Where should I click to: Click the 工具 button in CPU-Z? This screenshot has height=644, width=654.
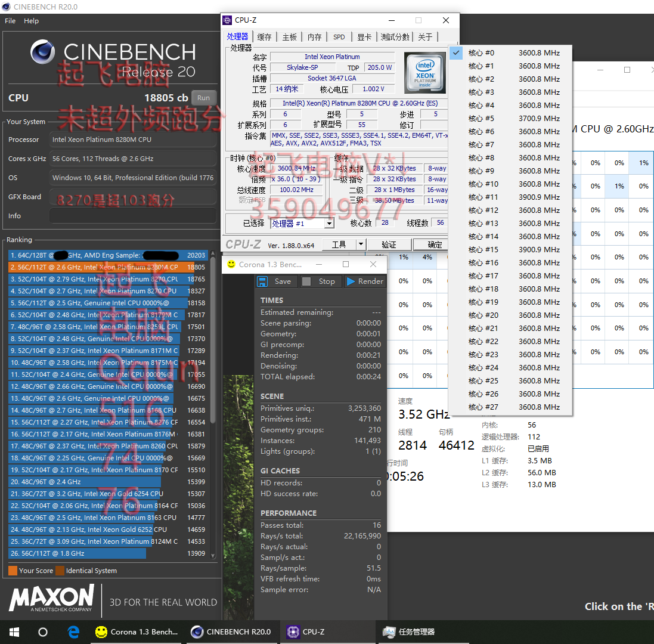339,245
